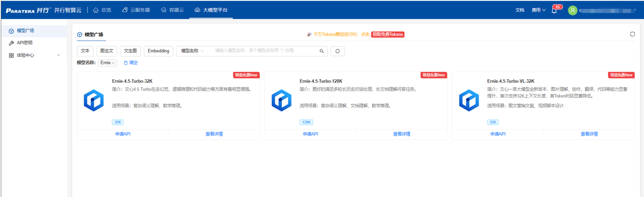Image resolution: width=644 pixels, height=197 pixels.
Task: Click the 32K tag on Ernie-4.5-Turbo-32K card
Action: [x=118, y=122]
